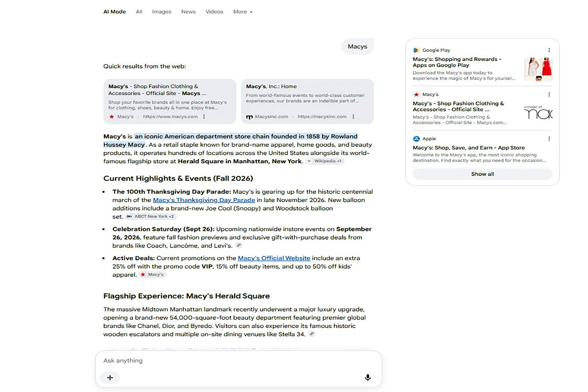Click 'Quick results from the web:' text

click(145, 66)
